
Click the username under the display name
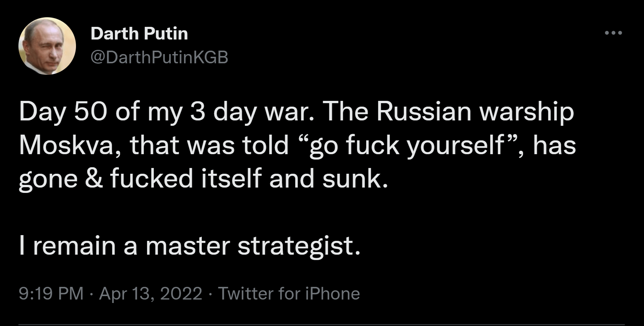160,57
